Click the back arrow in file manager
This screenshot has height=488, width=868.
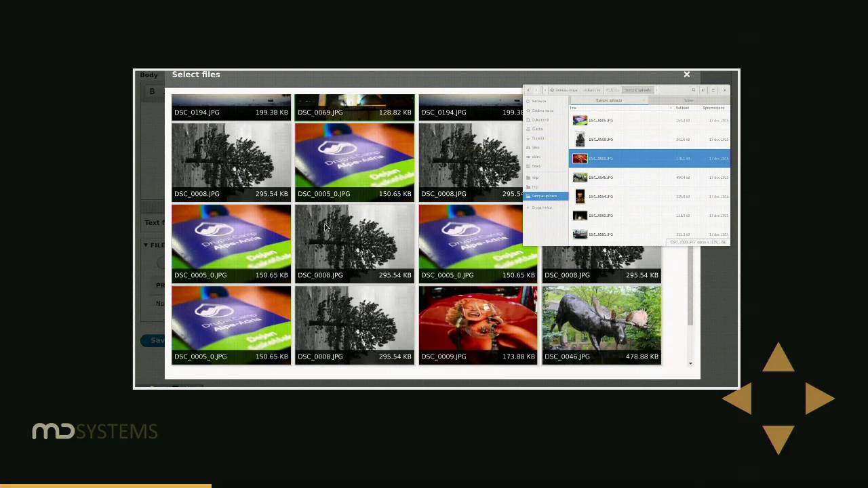529,90
